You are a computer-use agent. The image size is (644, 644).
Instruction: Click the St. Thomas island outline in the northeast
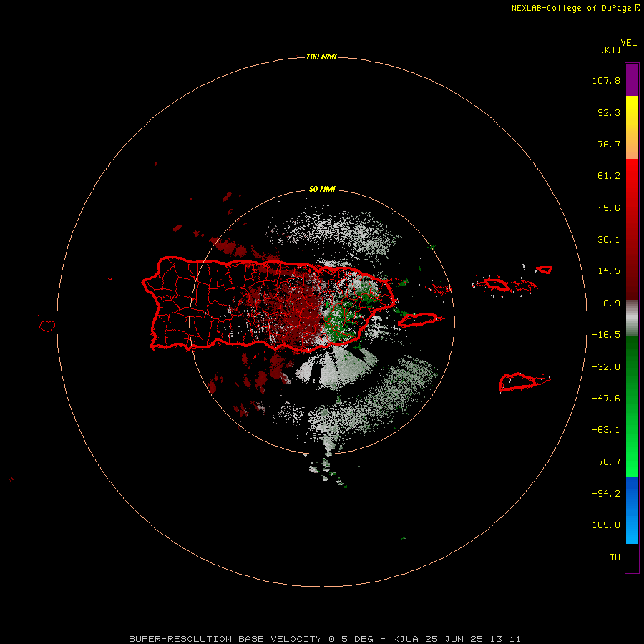496,284
